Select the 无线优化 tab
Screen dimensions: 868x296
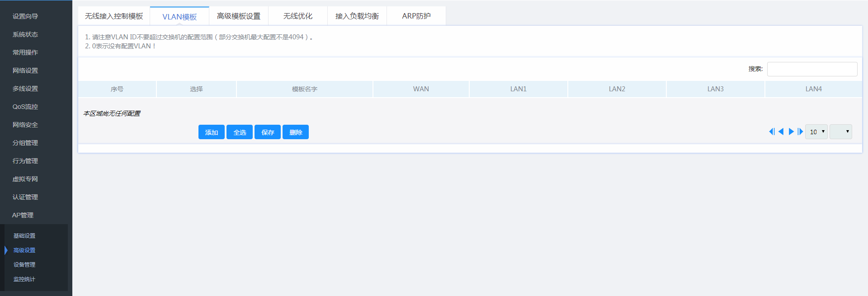298,16
